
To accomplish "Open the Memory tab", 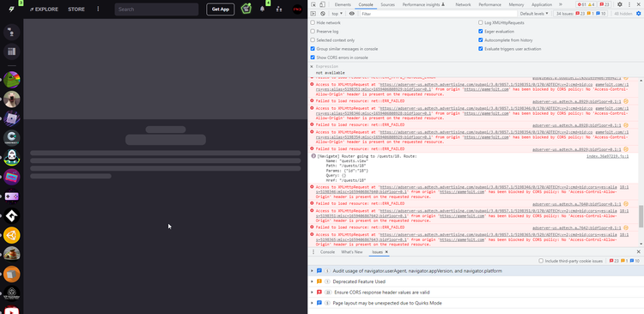I will click(x=516, y=4).
